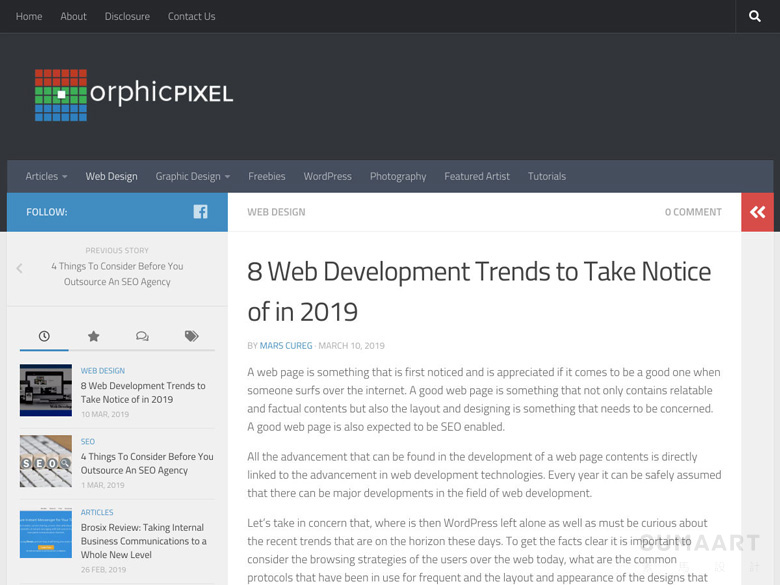Open the Contact Us page
780x585 pixels.
[x=192, y=16]
